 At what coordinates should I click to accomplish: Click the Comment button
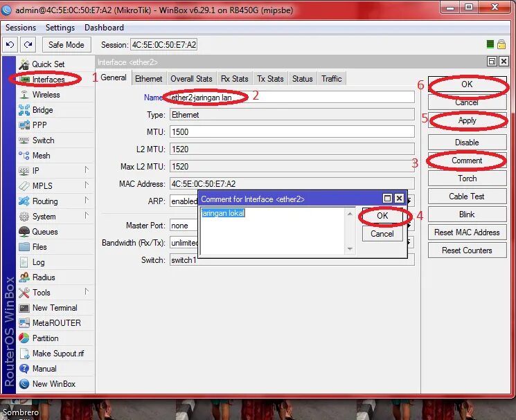click(x=467, y=161)
